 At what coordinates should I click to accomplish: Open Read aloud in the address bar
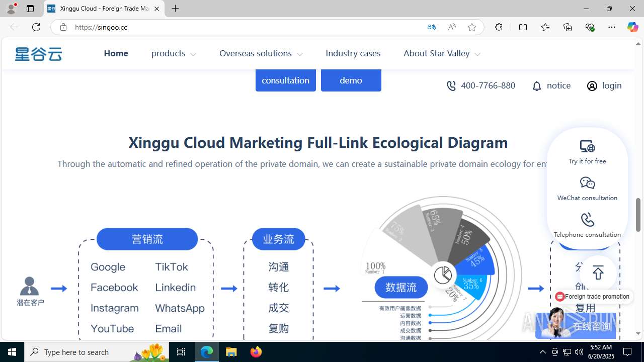452,27
